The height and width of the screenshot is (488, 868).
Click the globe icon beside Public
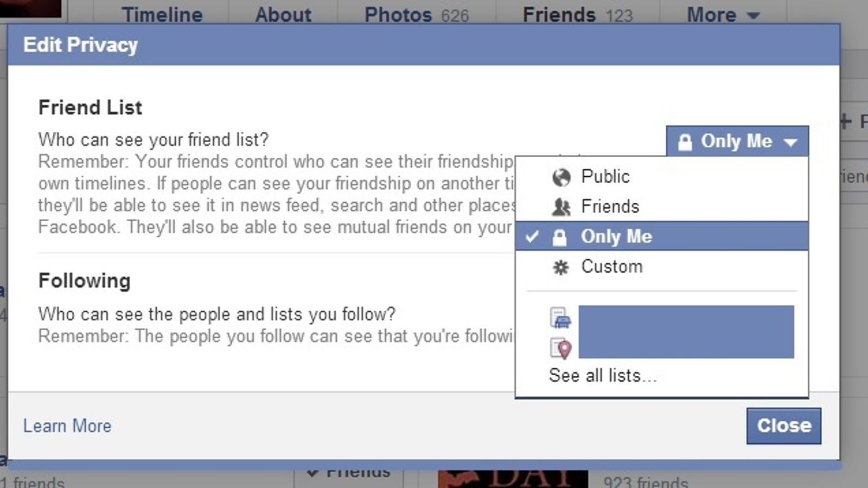click(x=561, y=177)
